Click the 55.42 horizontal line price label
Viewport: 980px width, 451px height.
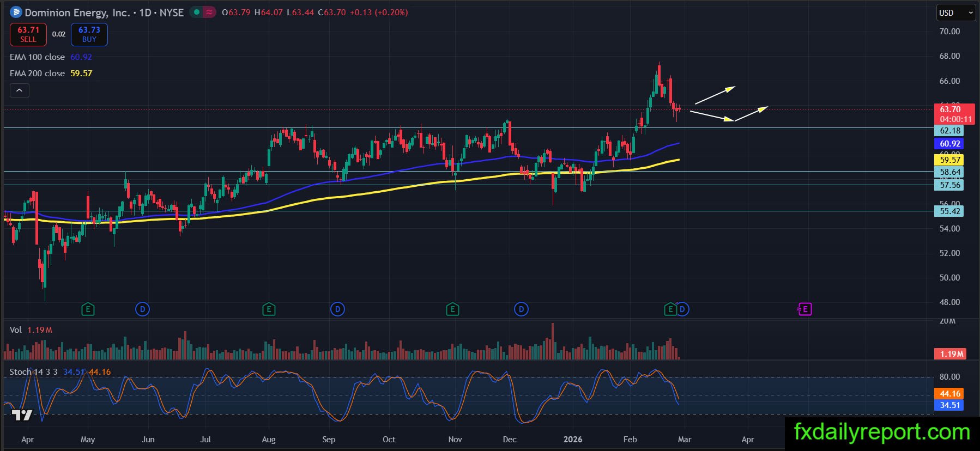coord(950,211)
